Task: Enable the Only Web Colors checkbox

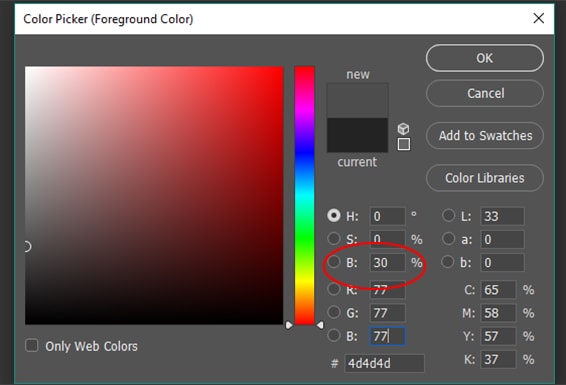Action: click(32, 345)
